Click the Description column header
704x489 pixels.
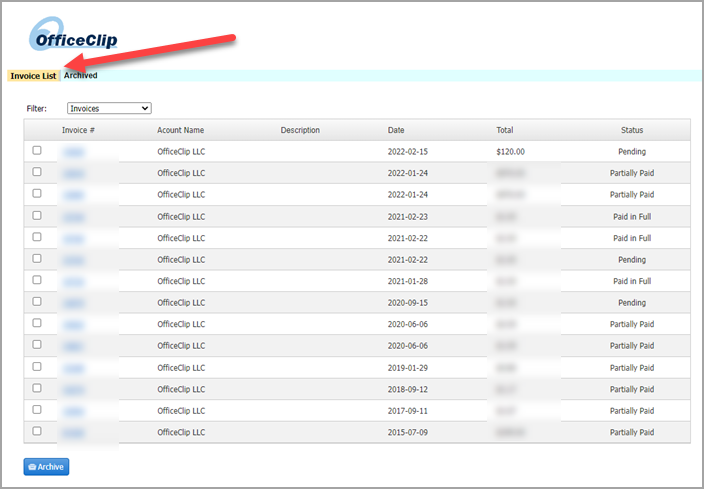300,130
